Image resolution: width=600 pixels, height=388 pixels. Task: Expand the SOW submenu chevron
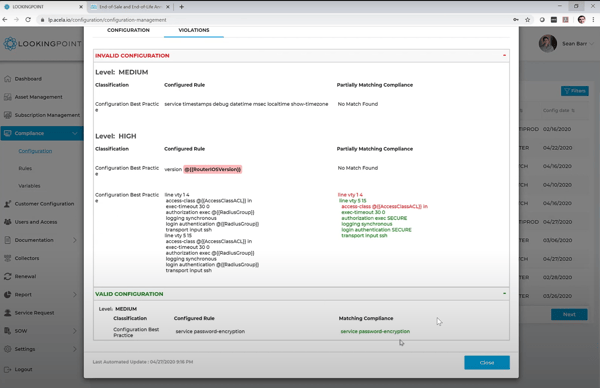pyautogui.click(x=75, y=331)
